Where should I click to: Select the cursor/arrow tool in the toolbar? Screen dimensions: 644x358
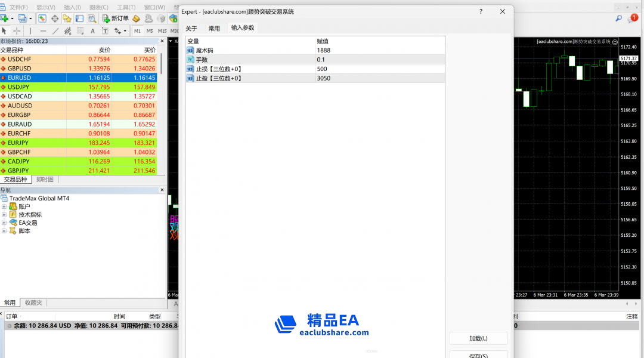click(x=4, y=31)
